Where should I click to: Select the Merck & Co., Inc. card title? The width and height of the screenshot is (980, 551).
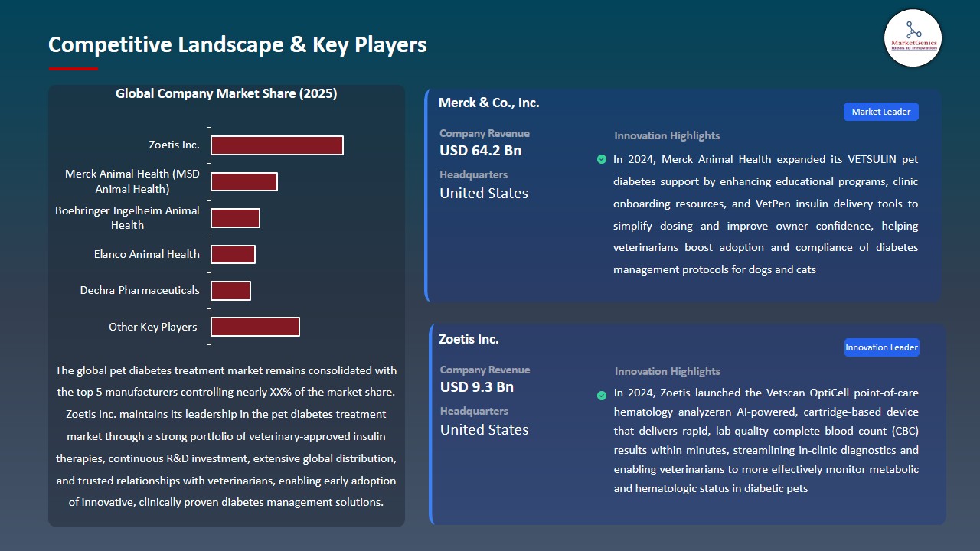click(488, 103)
